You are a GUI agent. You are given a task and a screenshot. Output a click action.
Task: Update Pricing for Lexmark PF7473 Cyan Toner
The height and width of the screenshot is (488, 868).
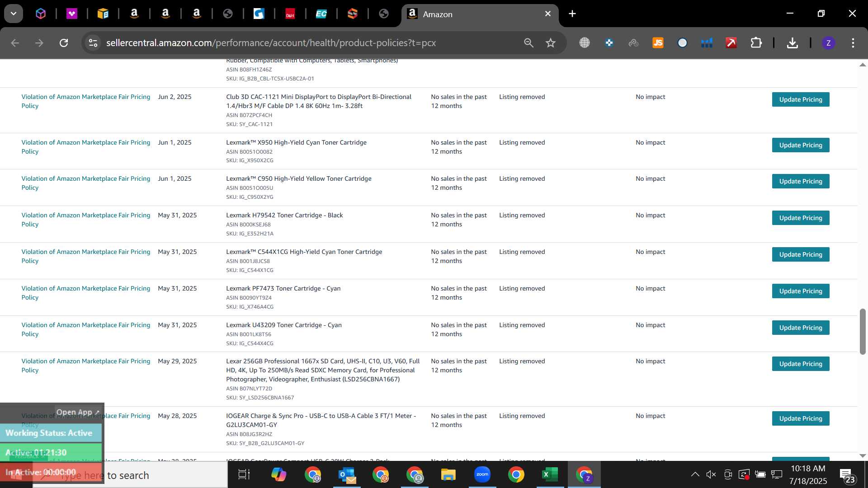click(x=801, y=291)
